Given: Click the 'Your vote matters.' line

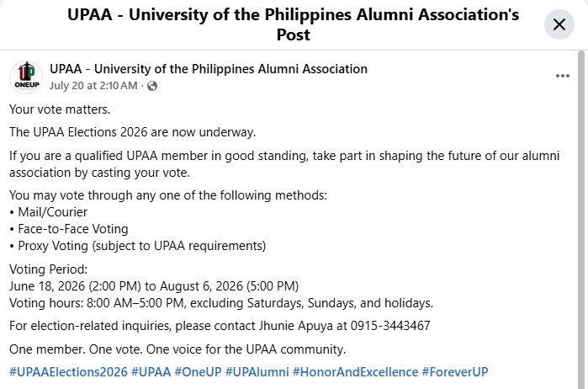Looking at the screenshot, I should pyautogui.click(x=60, y=109).
